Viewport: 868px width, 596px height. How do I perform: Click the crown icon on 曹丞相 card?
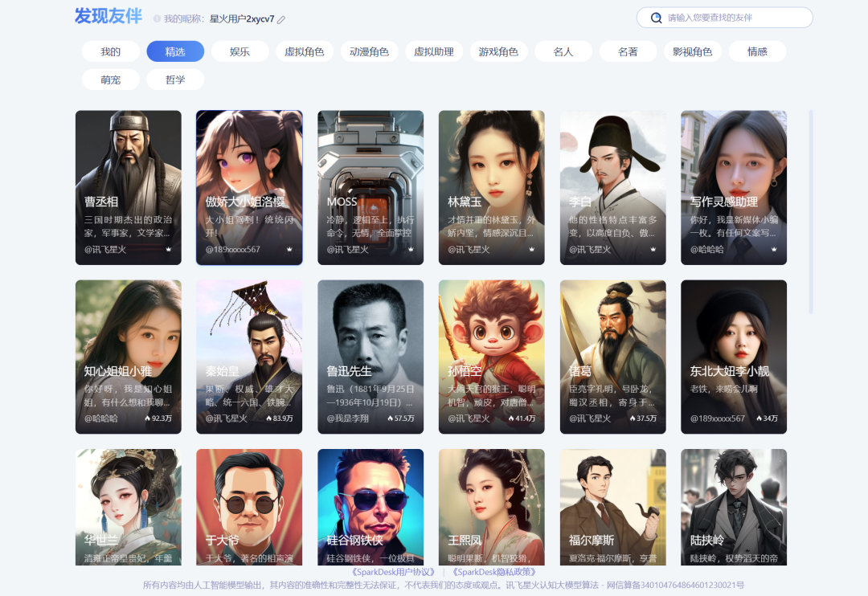point(168,250)
